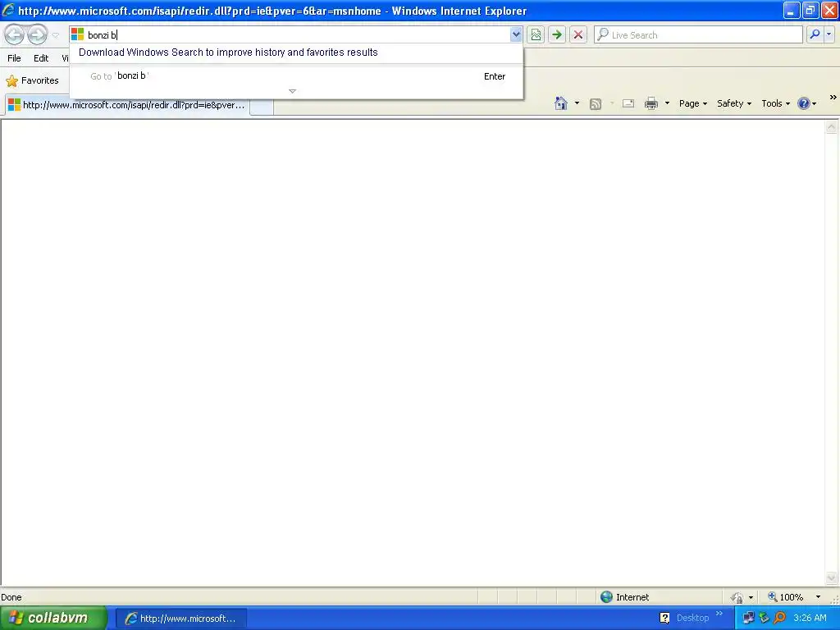The width and height of the screenshot is (840, 630).
Task: Open the zoom level dropdown arrow
Action: coord(818,597)
